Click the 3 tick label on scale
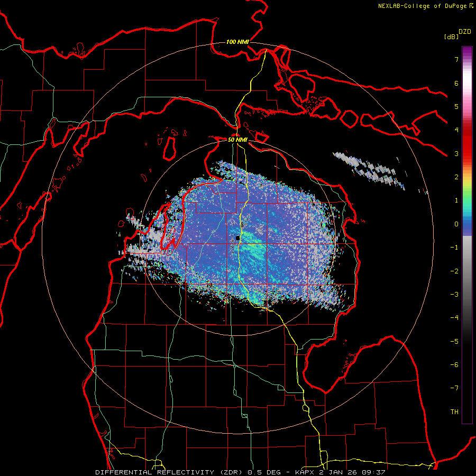Screen dimensions: 476x476 456,153
